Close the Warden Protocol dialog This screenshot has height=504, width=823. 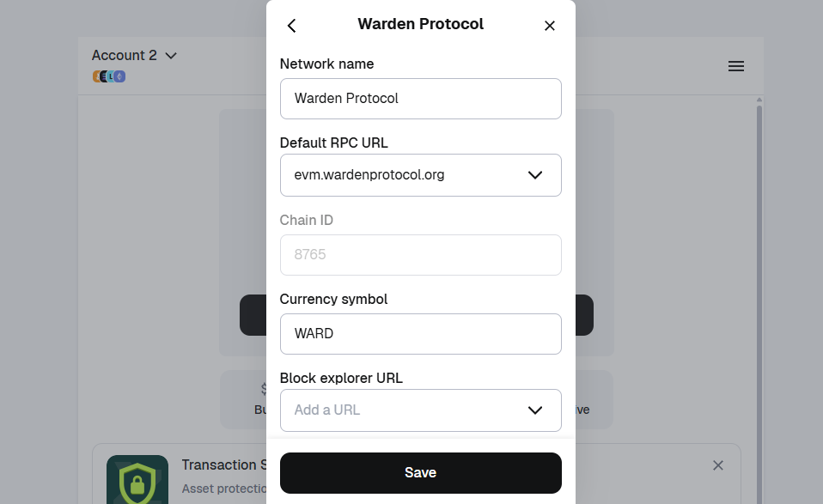pyautogui.click(x=550, y=25)
